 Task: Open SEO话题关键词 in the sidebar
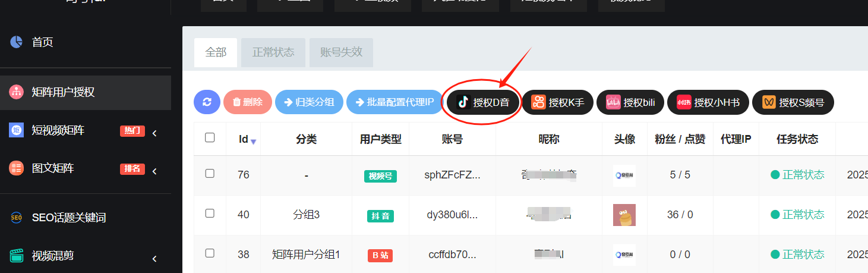pos(86,218)
